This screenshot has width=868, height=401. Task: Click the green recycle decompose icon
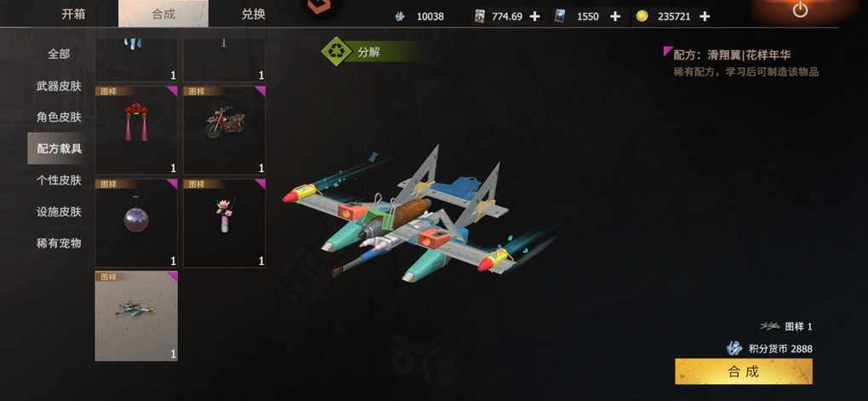(x=337, y=52)
